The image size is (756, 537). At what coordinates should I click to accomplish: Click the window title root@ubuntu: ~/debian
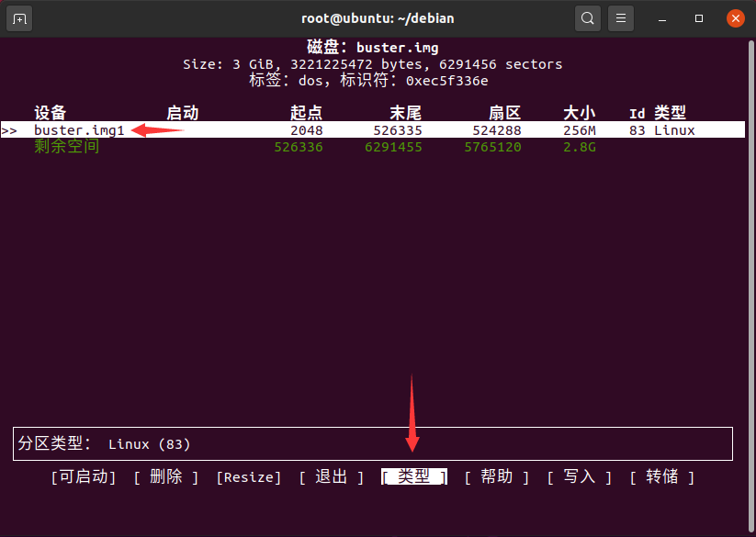(x=378, y=18)
